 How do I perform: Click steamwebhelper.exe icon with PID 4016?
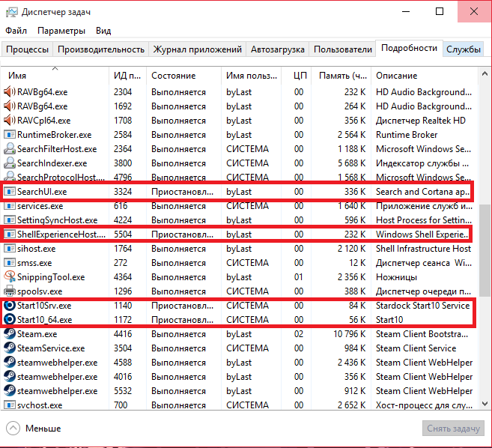[x=10, y=376]
